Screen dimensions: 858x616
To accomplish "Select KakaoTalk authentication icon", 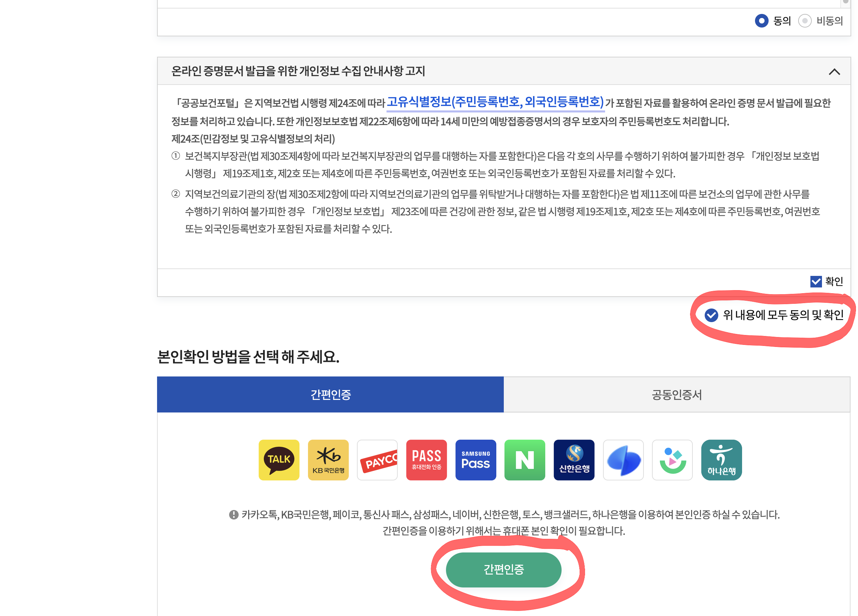I will (279, 460).
